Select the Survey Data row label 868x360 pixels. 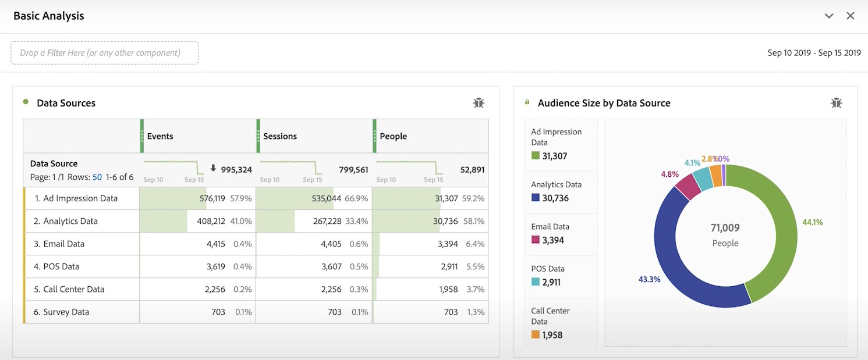point(66,312)
